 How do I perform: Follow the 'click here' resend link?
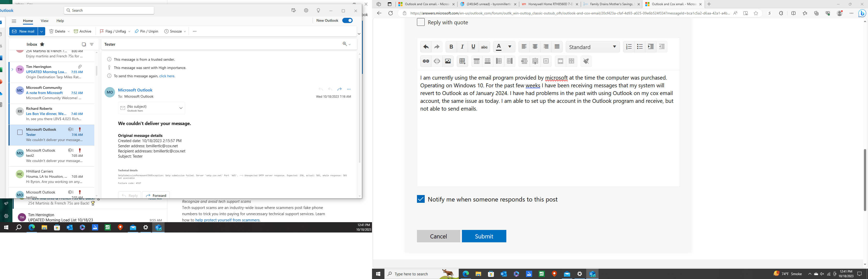point(167,76)
